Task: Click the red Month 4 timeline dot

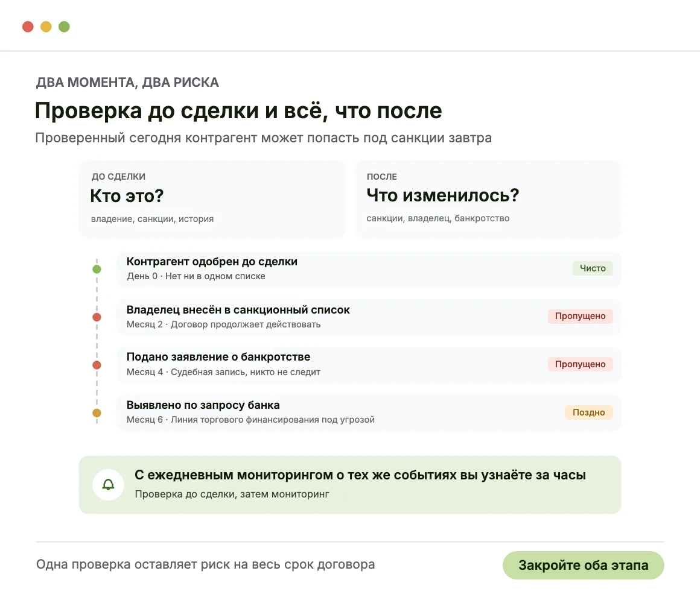Action: (97, 365)
